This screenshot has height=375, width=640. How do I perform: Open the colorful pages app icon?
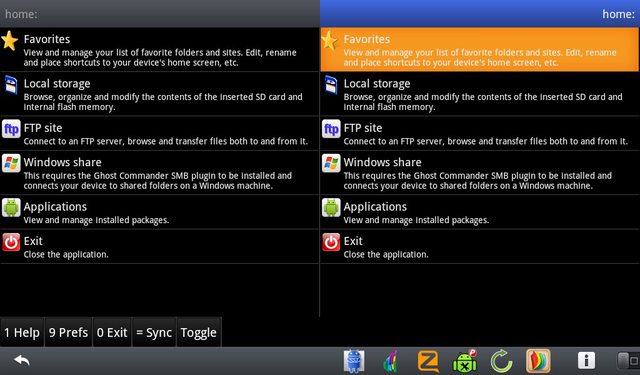pyautogui.click(x=538, y=361)
